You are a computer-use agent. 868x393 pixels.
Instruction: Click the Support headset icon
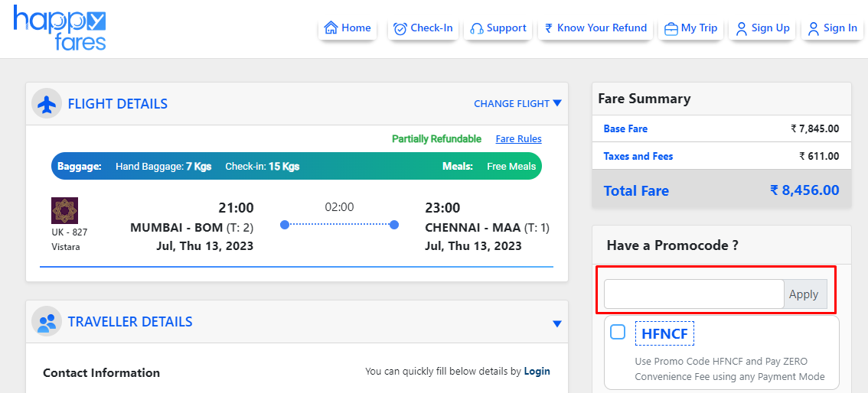(x=476, y=28)
